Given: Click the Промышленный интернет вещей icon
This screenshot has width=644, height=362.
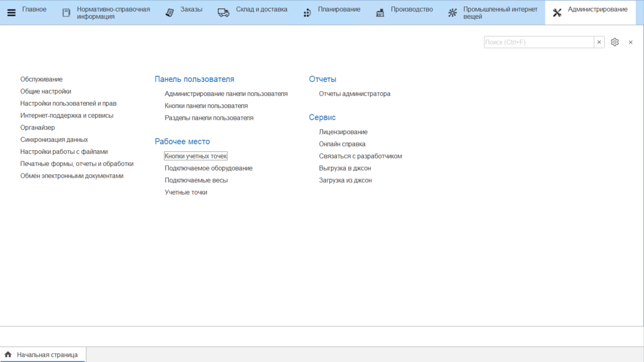Looking at the screenshot, I should 453,13.
